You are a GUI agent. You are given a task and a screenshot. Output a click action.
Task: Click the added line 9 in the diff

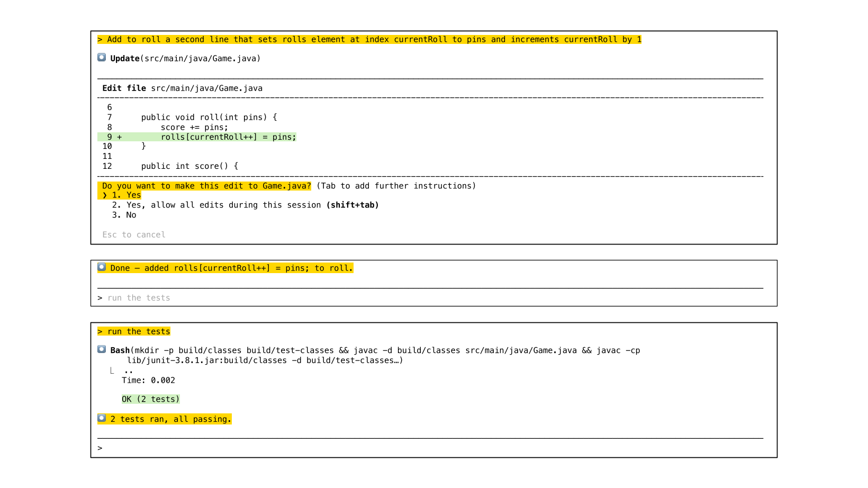pos(228,137)
